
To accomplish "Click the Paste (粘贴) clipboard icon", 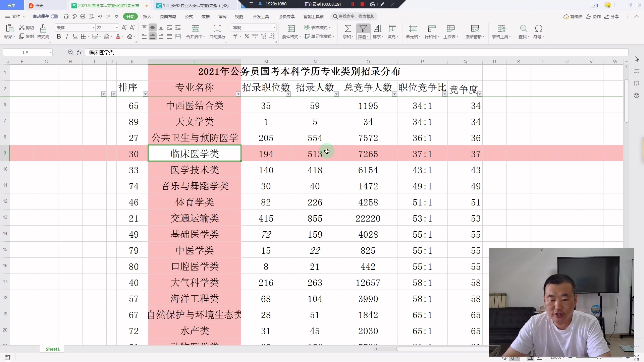I will 9,28.
